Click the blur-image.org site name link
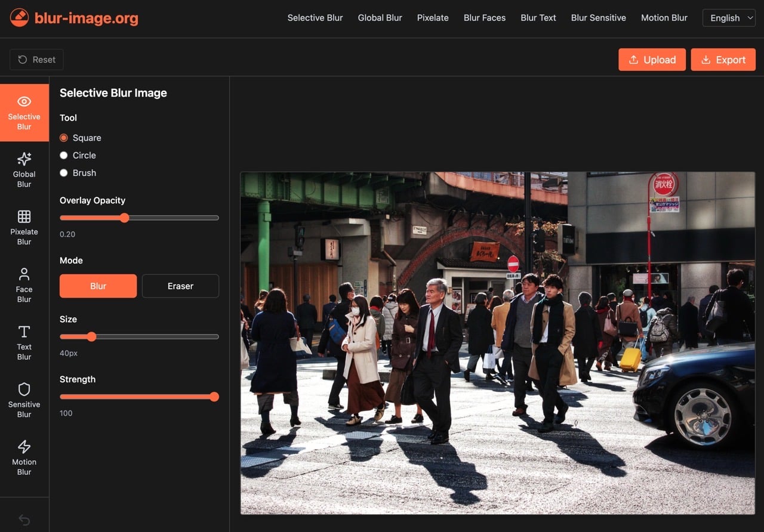 [87, 18]
